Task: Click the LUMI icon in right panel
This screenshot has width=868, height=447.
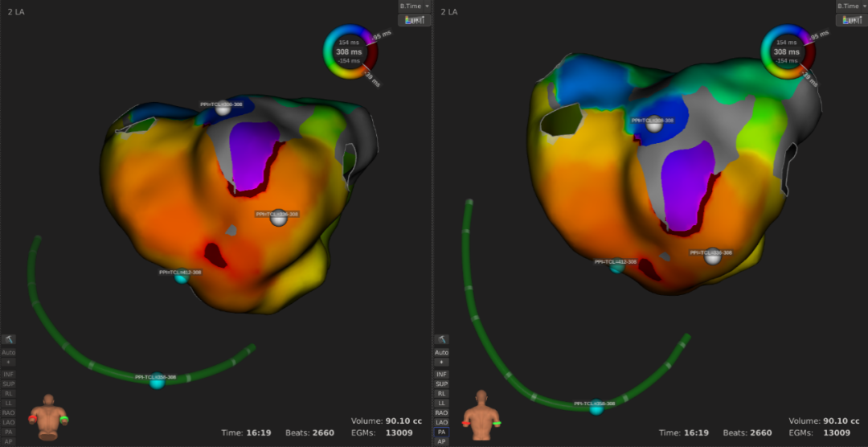Action: point(851,20)
